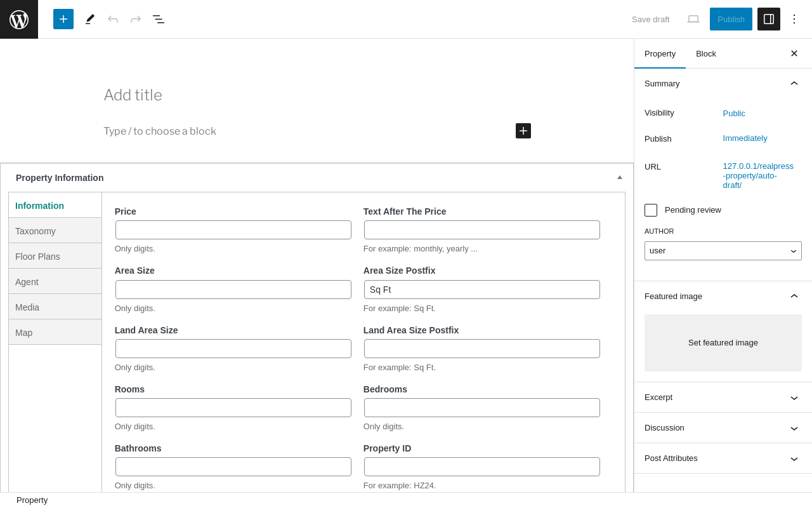This screenshot has width=812, height=508.
Task: Click the Save draft button
Action: pos(650,19)
